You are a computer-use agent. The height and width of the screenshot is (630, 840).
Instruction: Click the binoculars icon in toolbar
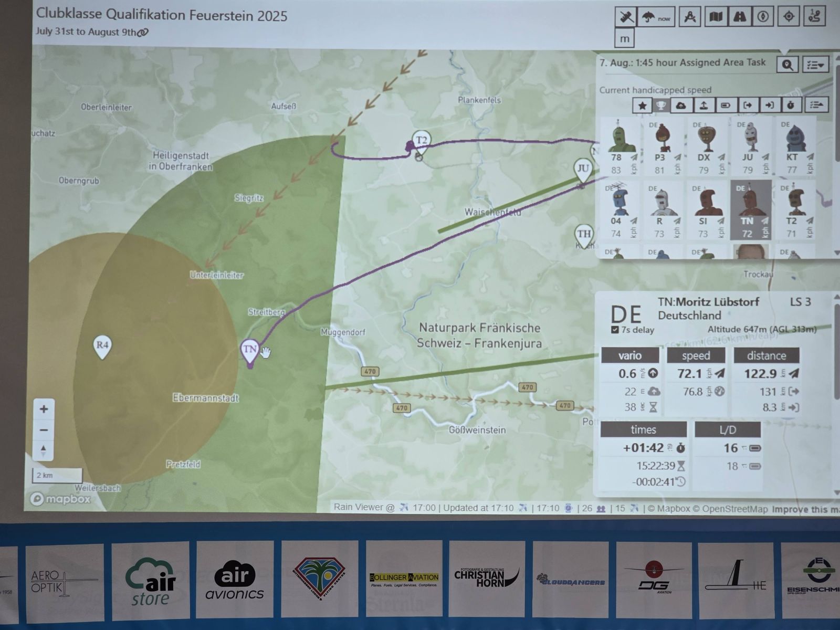pyautogui.click(x=739, y=17)
